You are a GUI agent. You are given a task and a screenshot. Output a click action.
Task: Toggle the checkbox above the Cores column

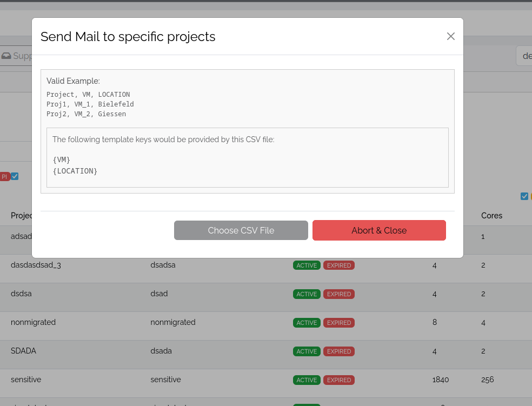point(524,196)
